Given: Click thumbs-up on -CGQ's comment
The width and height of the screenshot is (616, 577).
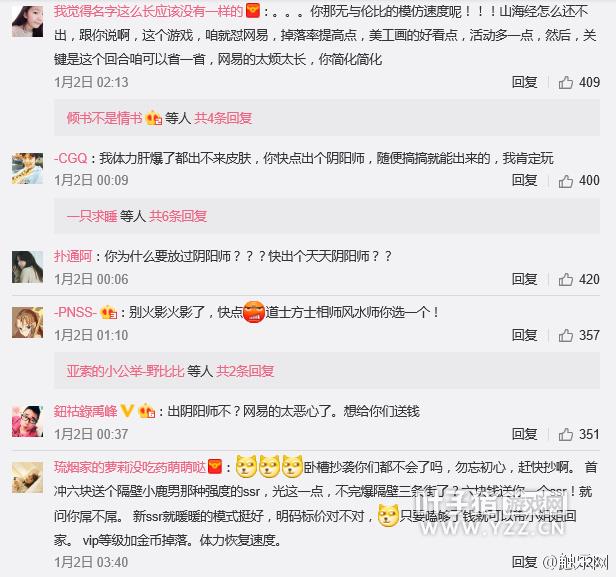Looking at the screenshot, I should [x=566, y=181].
